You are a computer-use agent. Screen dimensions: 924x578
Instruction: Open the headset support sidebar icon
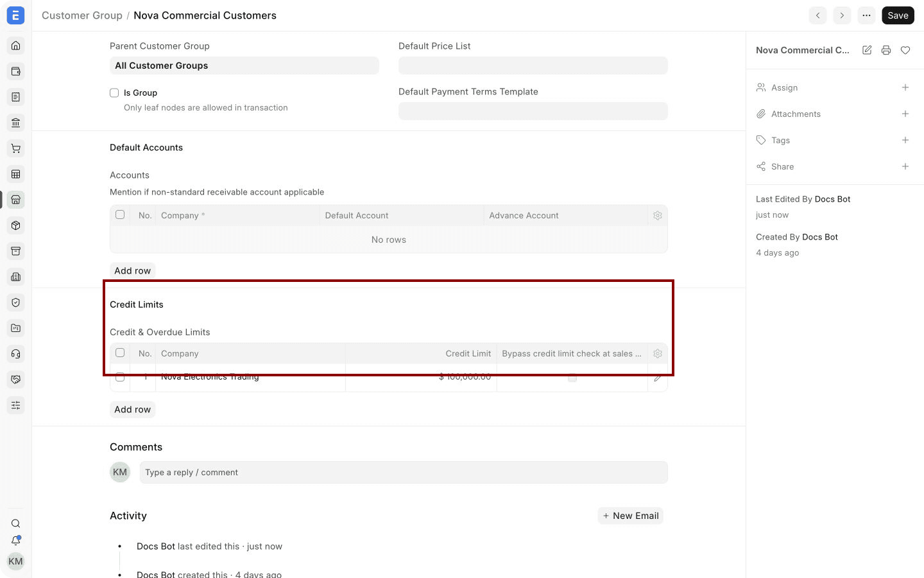tap(16, 354)
